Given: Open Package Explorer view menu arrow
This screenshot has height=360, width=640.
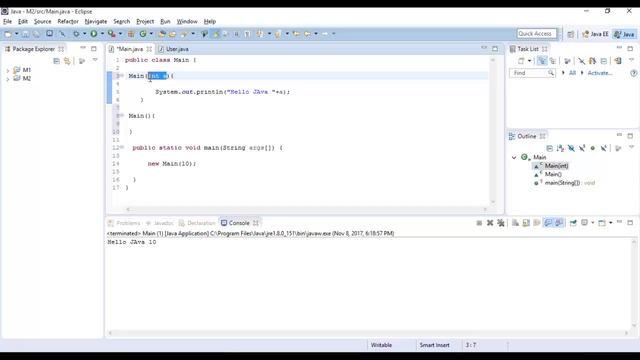Looking at the screenshot, I should [95, 60].
